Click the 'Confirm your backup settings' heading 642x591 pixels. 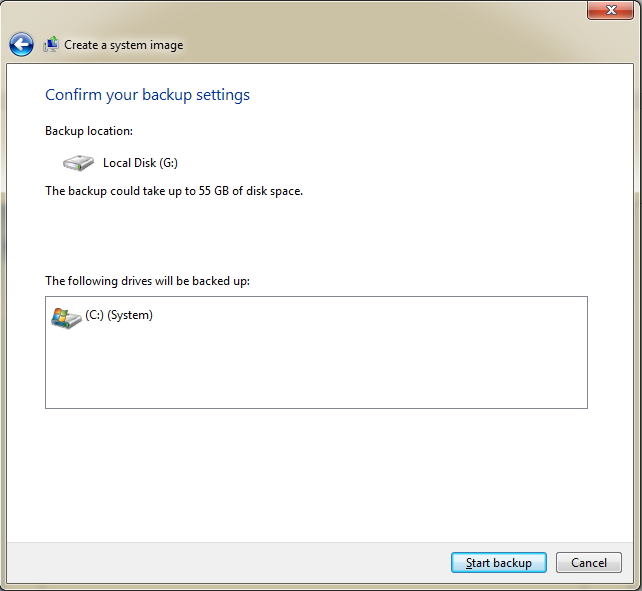147,95
